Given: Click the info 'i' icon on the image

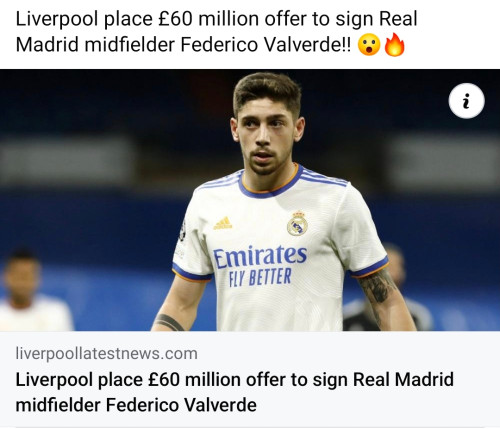Looking at the screenshot, I should pos(466,101).
